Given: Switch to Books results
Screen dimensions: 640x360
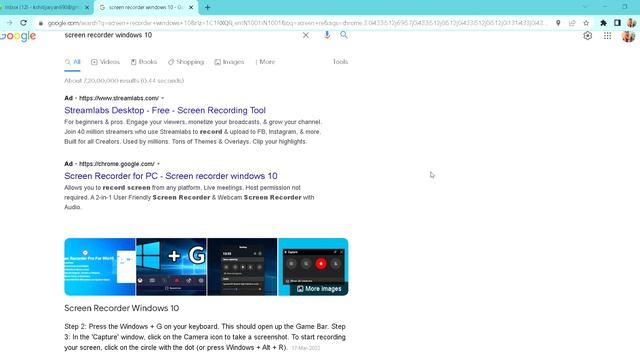Looking at the screenshot, I should (x=144, y=62).
